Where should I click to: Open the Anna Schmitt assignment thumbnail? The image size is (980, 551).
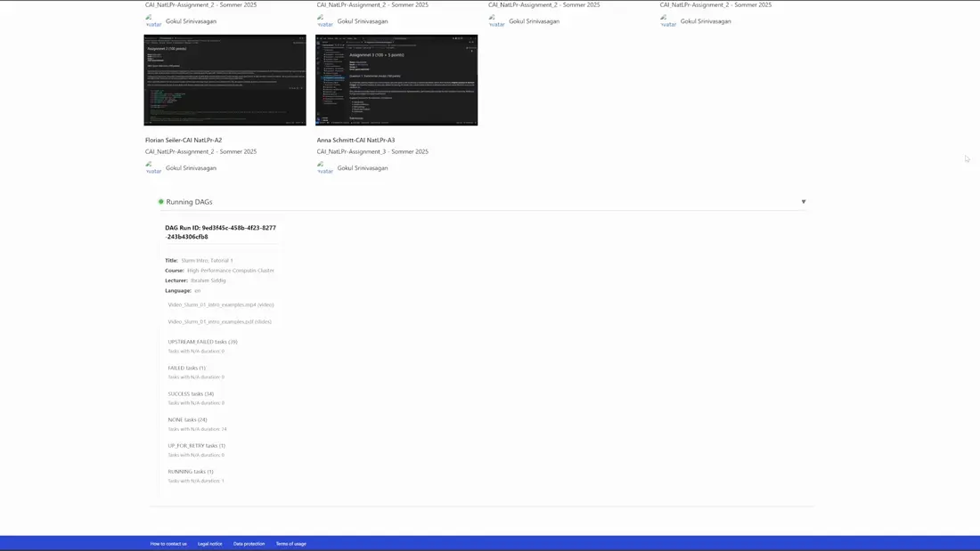(x=396, y=80)
